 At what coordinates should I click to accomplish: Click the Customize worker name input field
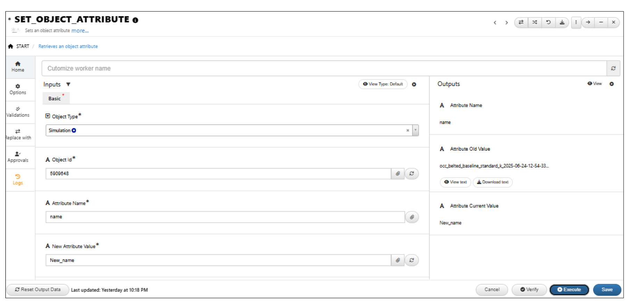tap(324, 68)
